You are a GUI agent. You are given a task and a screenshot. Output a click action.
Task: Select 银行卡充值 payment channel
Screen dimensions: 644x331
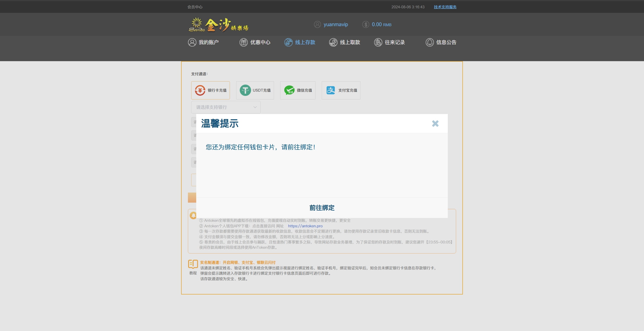(x=210, y=90)
